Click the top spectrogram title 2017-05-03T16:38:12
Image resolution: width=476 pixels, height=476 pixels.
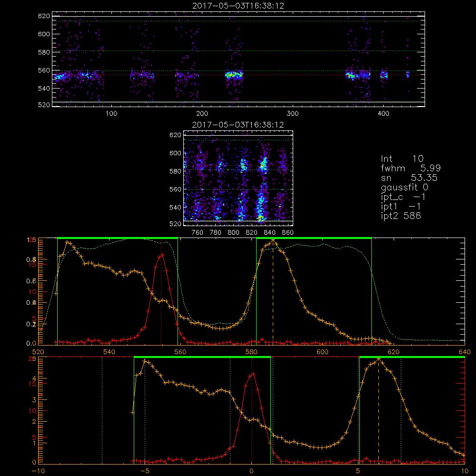(238, 6)
